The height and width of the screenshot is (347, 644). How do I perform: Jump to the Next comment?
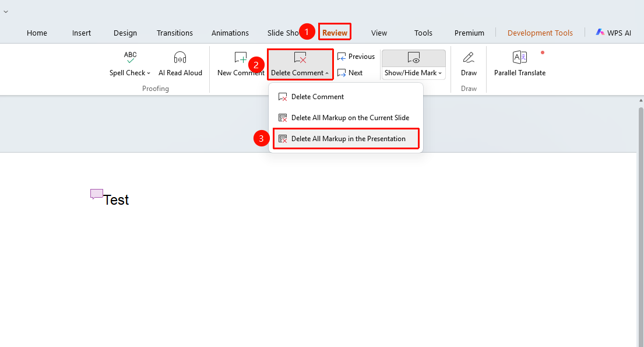(x=350, y=73)
